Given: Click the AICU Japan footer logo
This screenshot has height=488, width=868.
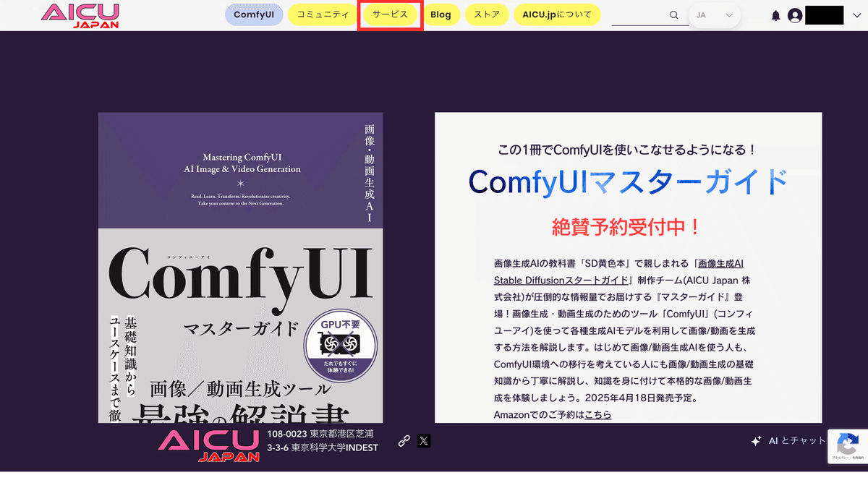Looking at the screenshot, I should (208, 445).
